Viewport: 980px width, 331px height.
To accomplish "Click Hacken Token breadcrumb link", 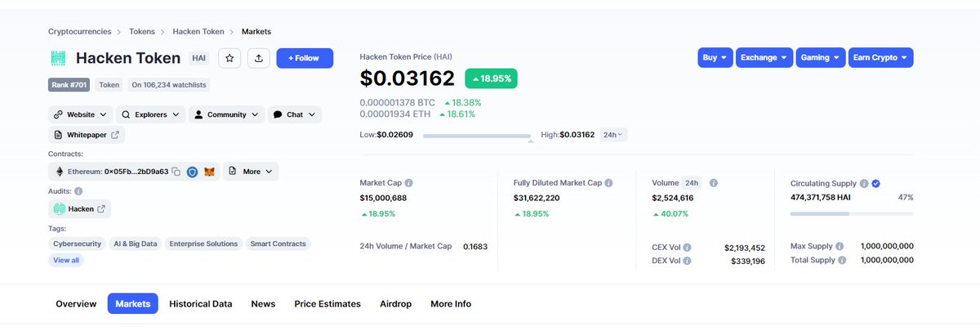I will (199, 31).
